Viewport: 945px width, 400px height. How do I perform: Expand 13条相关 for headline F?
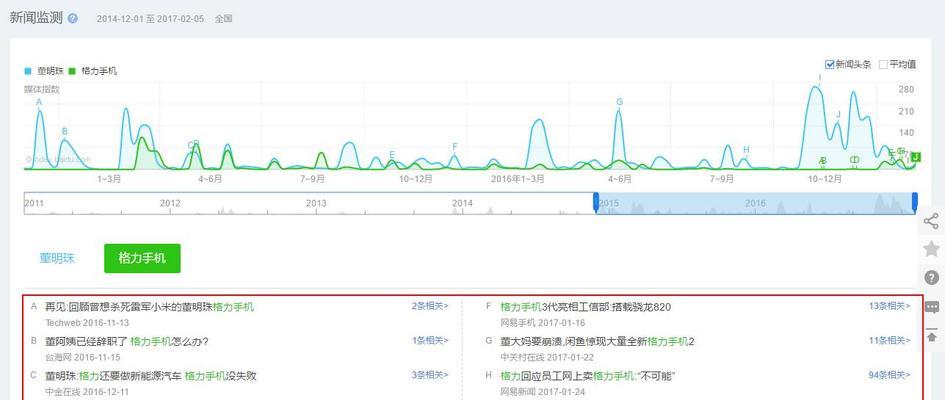[x=890, y=306]
